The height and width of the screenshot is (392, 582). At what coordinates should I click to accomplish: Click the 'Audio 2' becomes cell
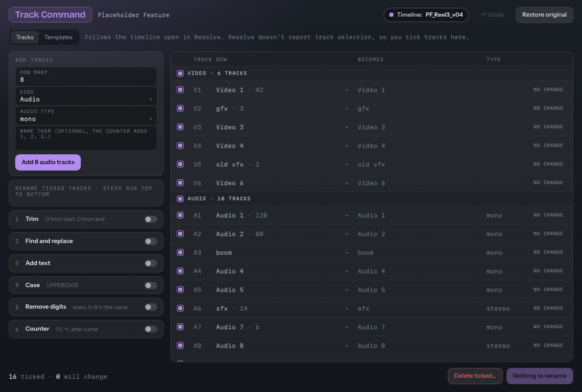coord(371,234)
